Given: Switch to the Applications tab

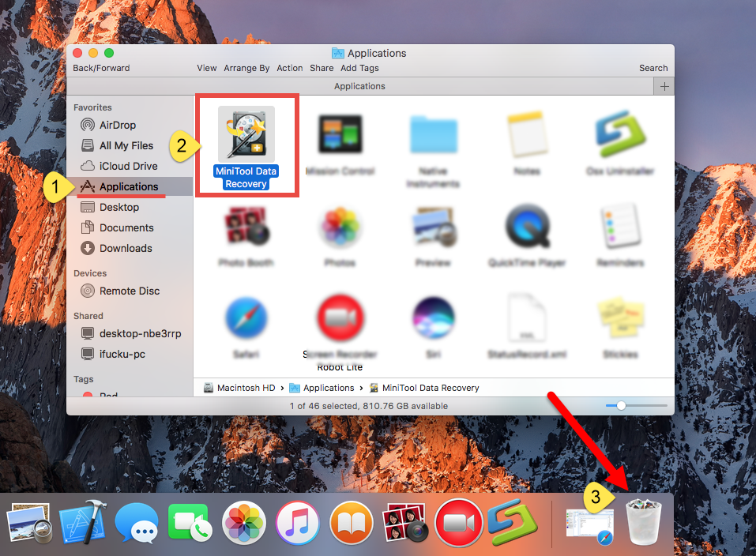Looking at the screenshot, I should click(359, 85).
